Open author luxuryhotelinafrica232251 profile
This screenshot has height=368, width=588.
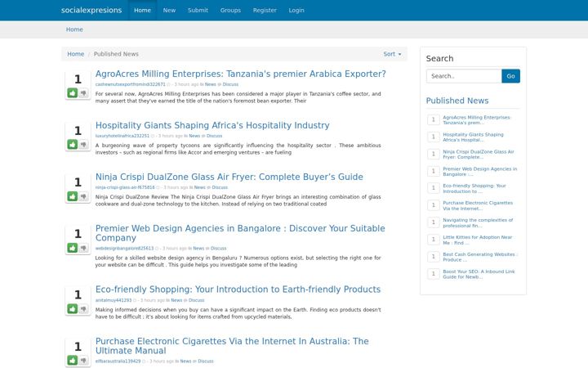pos(122,136)
